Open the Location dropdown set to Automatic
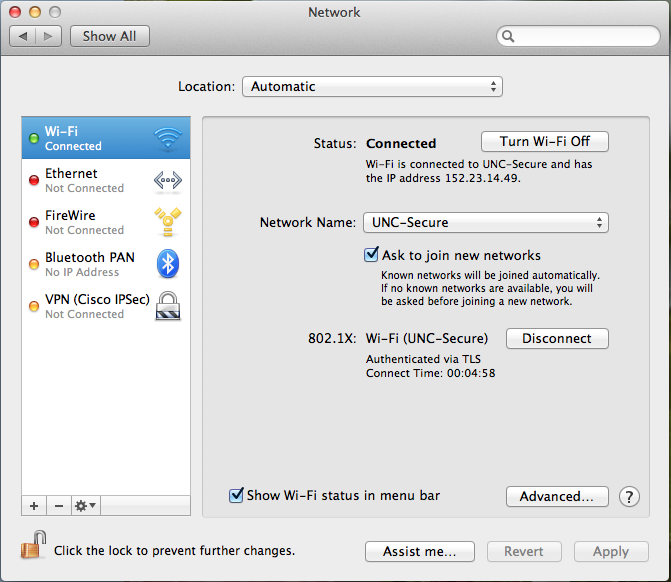Image resolution: width=671 pixels, height=582 pixels. click(x=372, y=87)
